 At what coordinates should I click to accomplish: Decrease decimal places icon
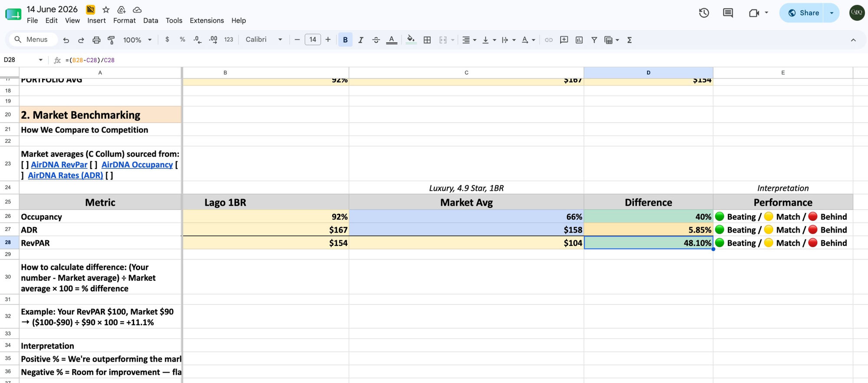click(197, 40)
